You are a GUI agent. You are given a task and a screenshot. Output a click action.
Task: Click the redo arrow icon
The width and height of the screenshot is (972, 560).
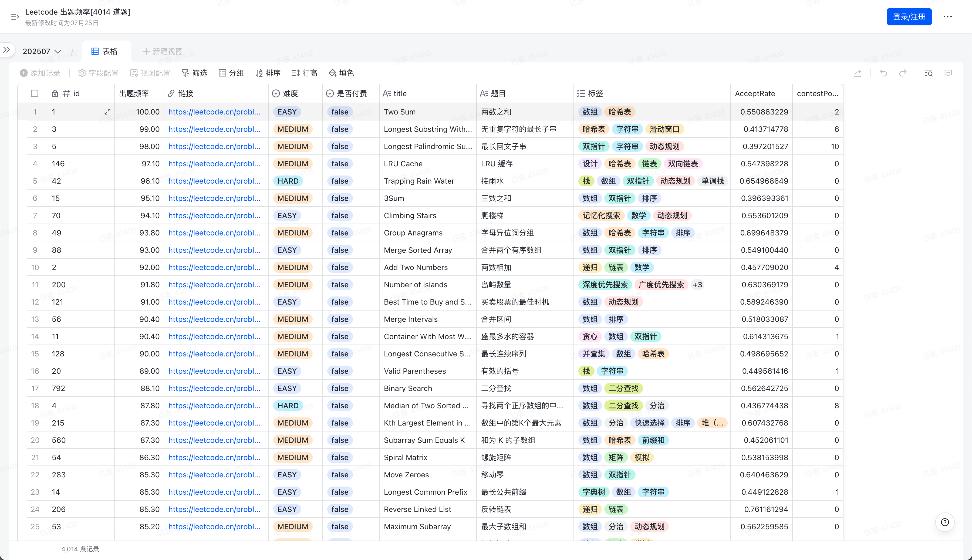click(x=903, y=73)
